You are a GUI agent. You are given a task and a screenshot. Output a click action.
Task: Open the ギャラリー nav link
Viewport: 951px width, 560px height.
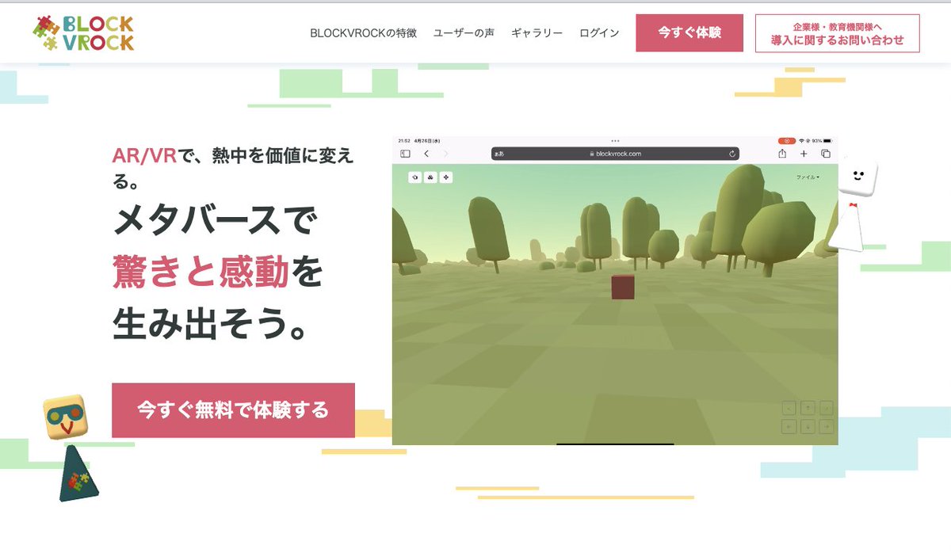pyautogui.click(x=537, y=33)
